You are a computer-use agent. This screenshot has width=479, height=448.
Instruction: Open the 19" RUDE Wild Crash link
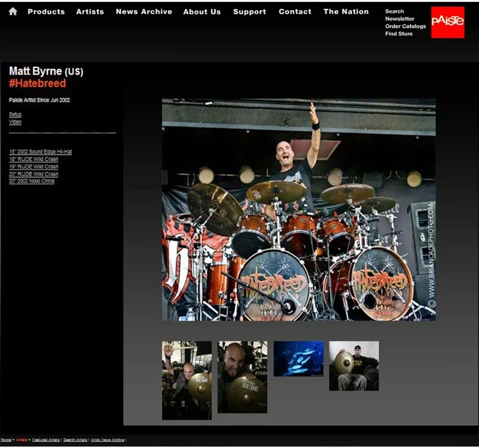(34, 167)
